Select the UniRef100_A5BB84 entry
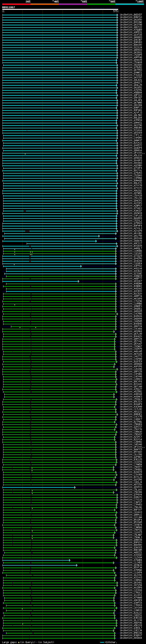Image resolution: width=146 pixels, height=644 pixels. tap(131, 93)
